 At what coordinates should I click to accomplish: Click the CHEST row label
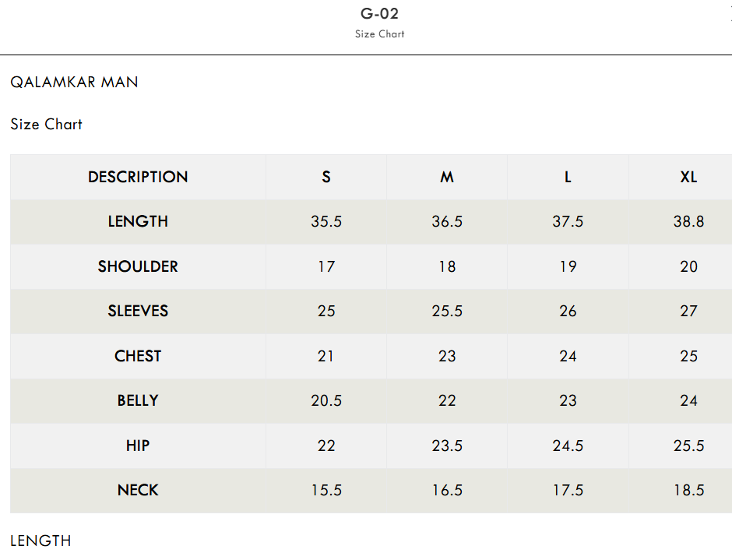tap(138, 356)
